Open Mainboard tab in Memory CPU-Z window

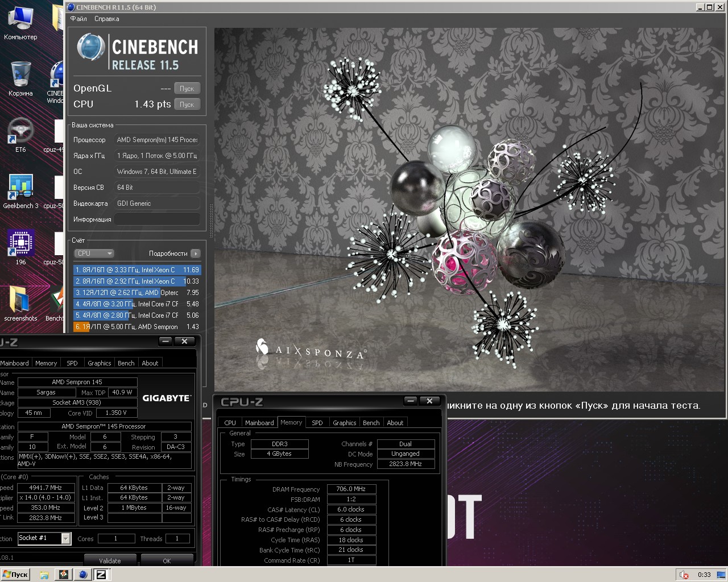click(259, 423)
